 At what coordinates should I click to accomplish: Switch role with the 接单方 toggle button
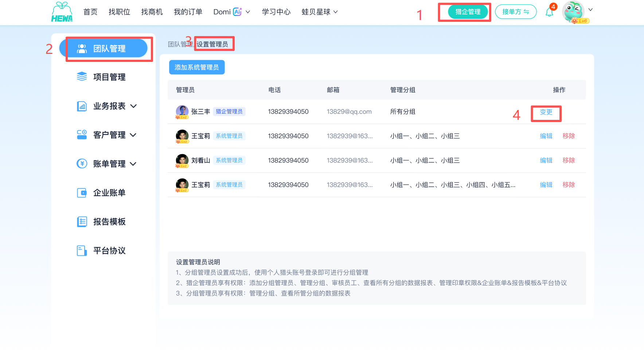[x=516, y=12]
